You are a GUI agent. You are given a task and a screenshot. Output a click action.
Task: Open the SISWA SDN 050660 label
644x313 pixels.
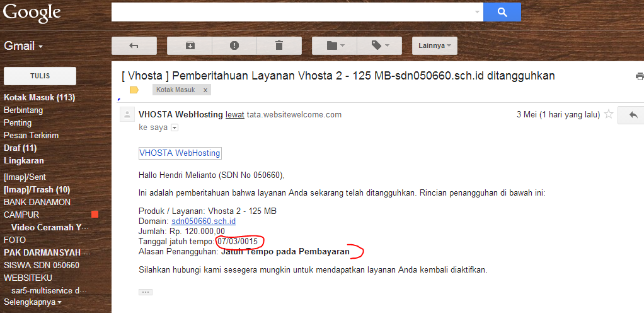pos(42,265)
